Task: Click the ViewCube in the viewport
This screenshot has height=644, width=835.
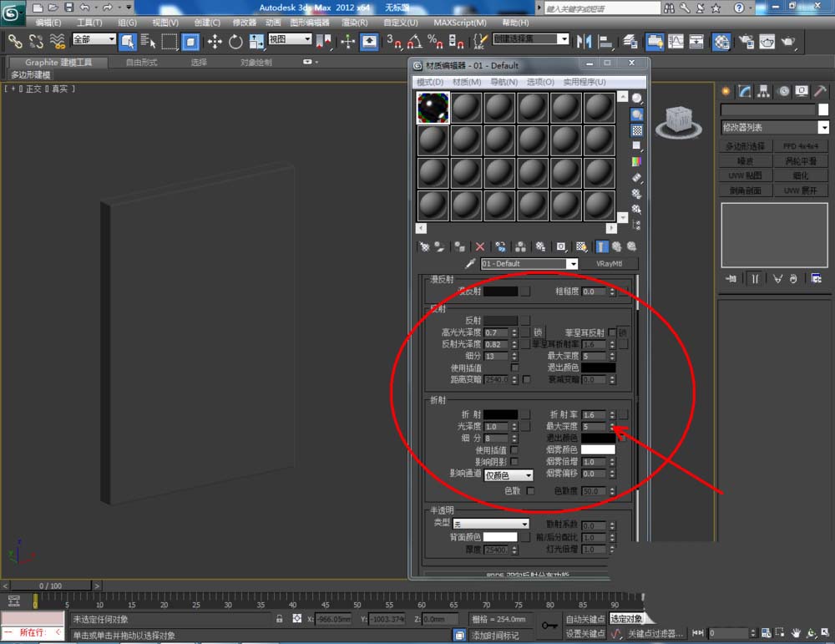Action: pyautogui.click(x=678, y=121)
